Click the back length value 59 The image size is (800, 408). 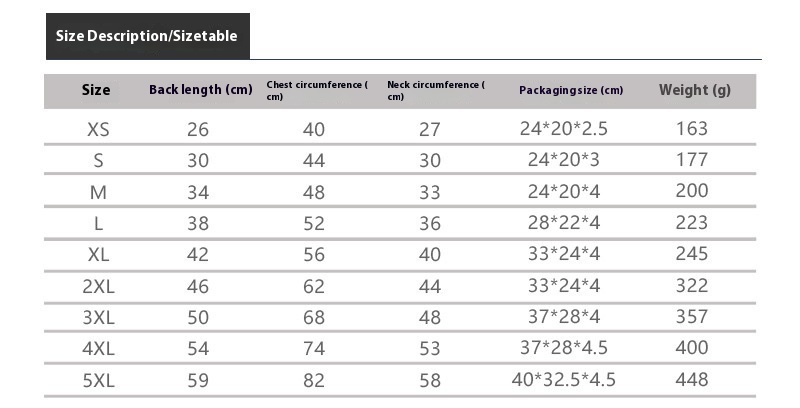click(x=197, y=380)
